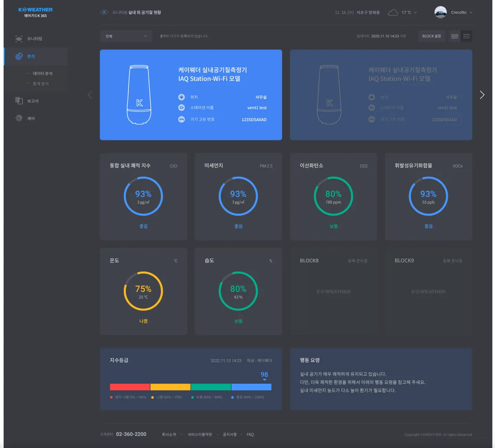This screenshot has width=495, height=448.
Task: Expand the 17°C weather dropdown arrow
Action: 415,13
